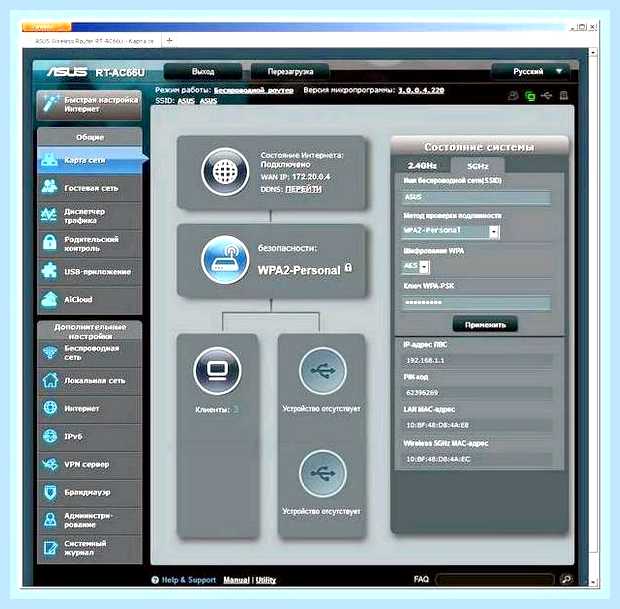Viewport: 620px width, 609px height.
Task: Switch to the 5GHz tab
Action: [x=477, y=166]
